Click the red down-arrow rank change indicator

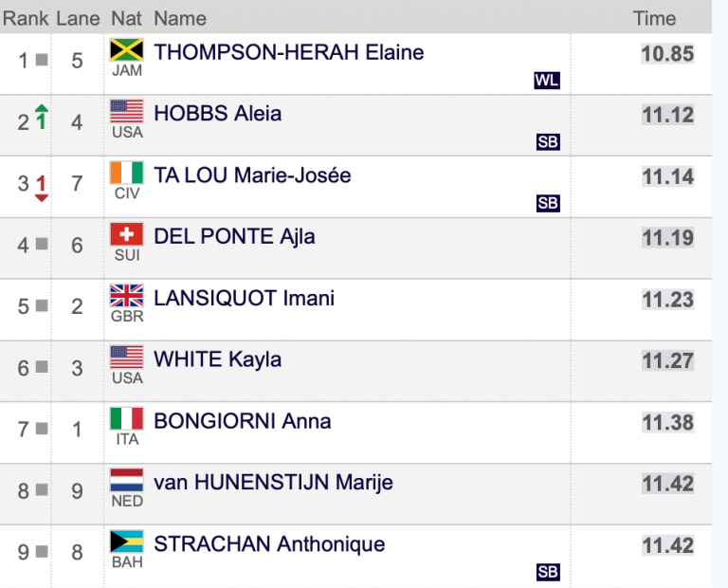click(42, 188)
